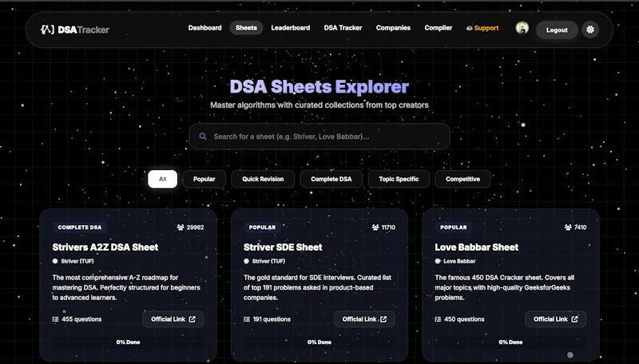Click checklist icon beside 455 questions

[x=55, y=319]
